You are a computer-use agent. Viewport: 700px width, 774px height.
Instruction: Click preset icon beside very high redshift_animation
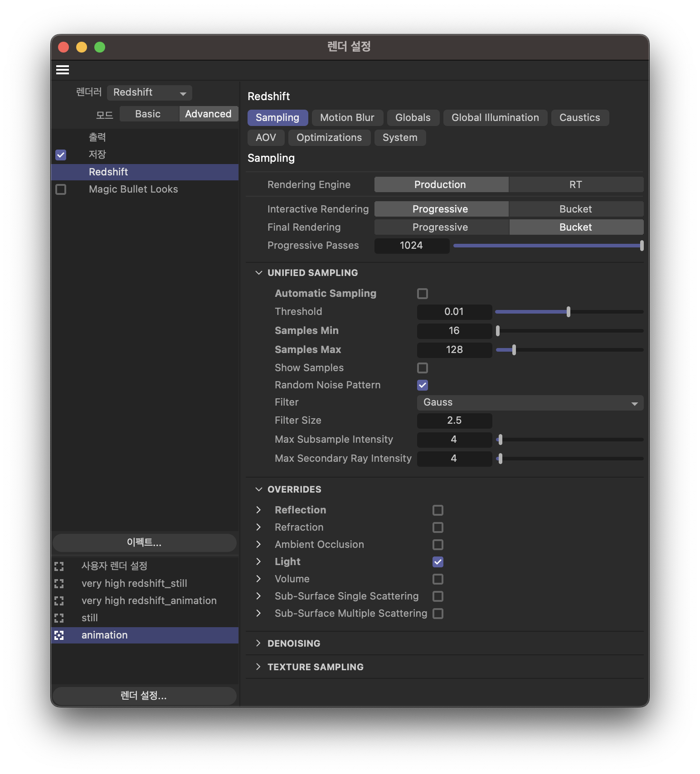coord(59,600)
